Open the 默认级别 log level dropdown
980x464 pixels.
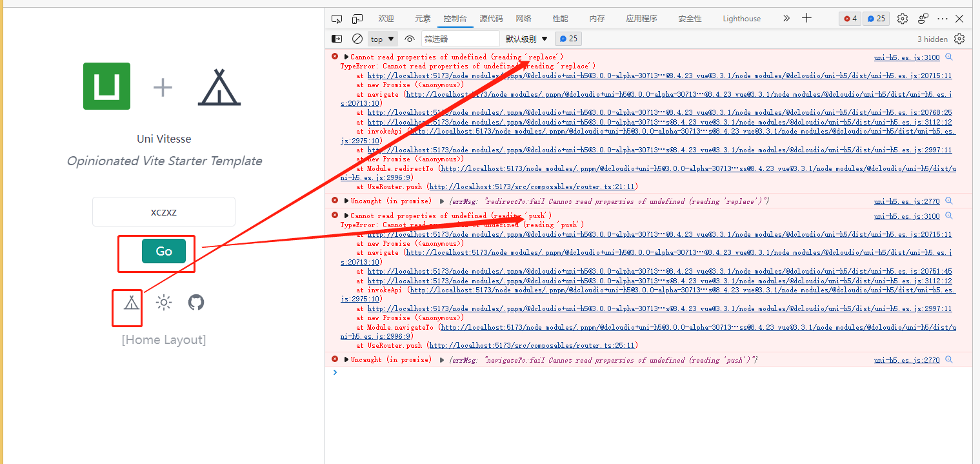(x=526, y=39)
